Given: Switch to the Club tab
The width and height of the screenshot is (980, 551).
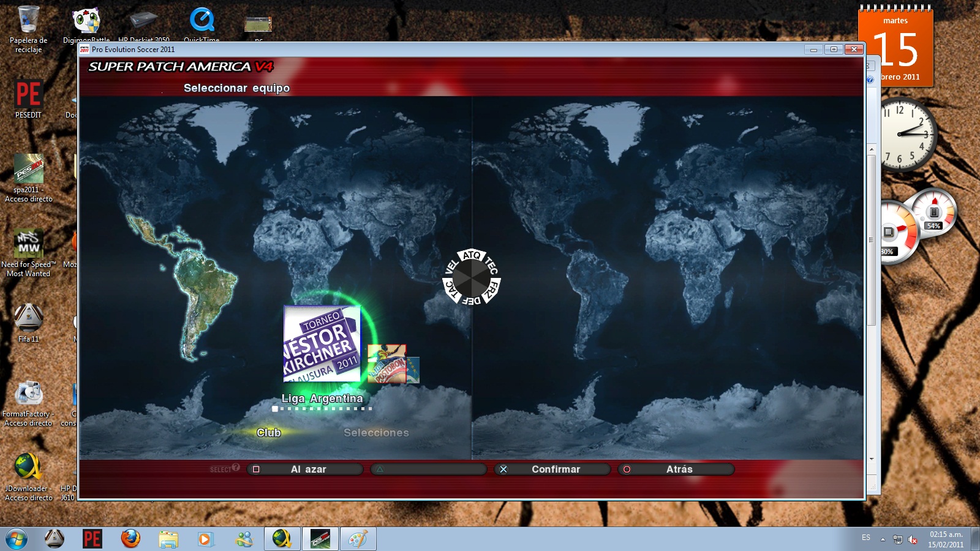Looking at the screenshot, I should point(269,433).
